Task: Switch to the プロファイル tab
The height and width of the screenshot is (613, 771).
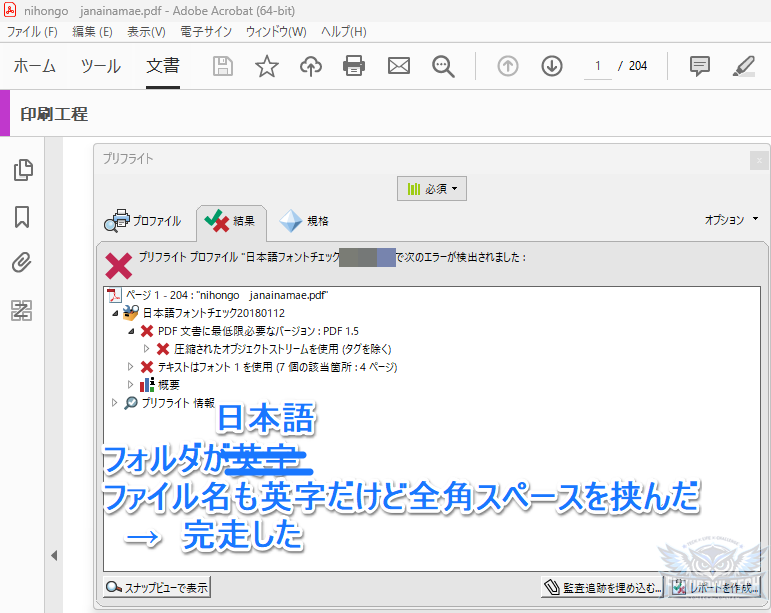Action: point(143,221)
